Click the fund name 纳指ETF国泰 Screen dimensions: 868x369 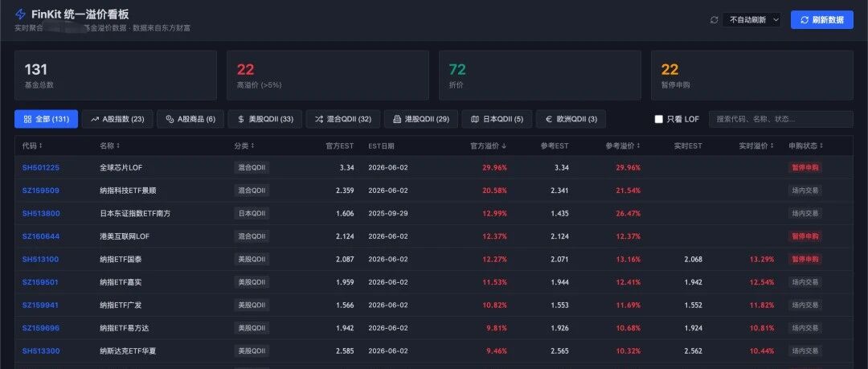pos(121,260)
